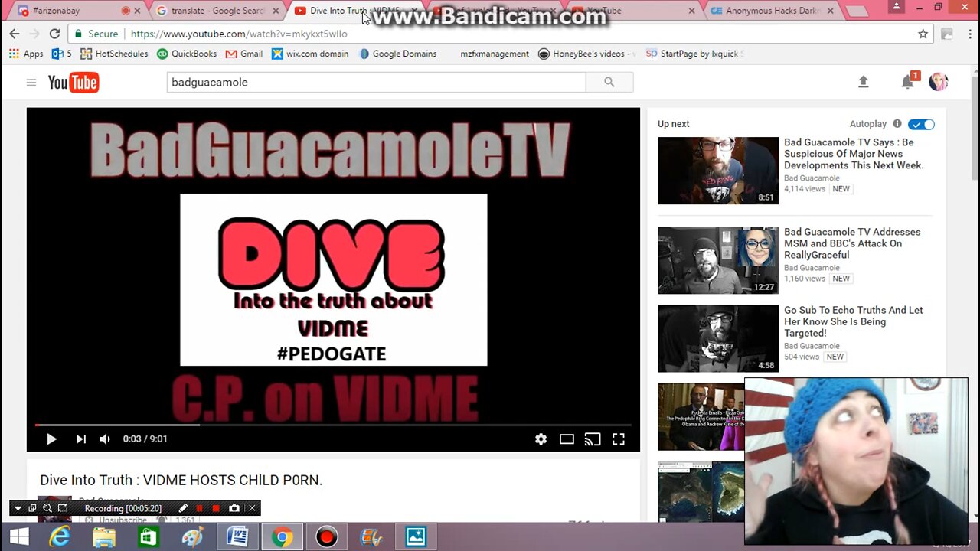Screen dimensions: 980x551
Task: Click the upload video arrow icon
Action: (864, 82)
